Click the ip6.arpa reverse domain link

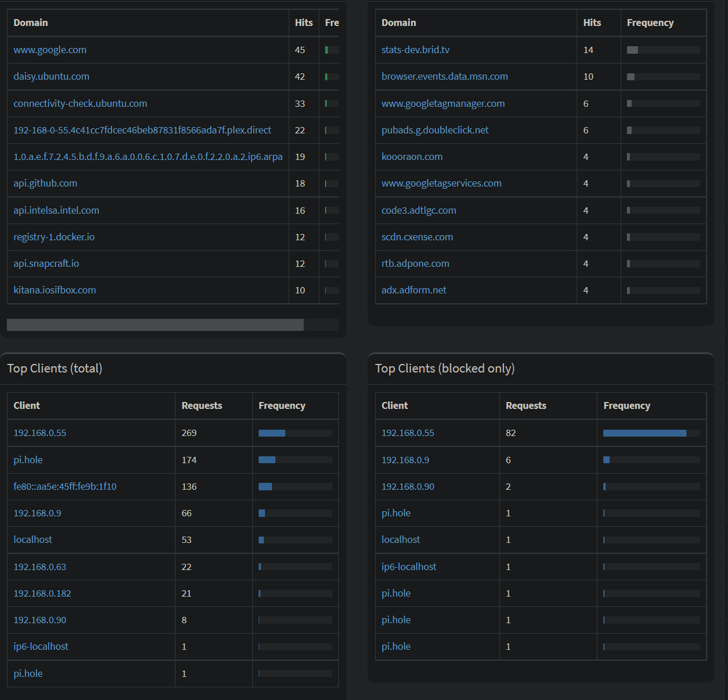(148, 157)
